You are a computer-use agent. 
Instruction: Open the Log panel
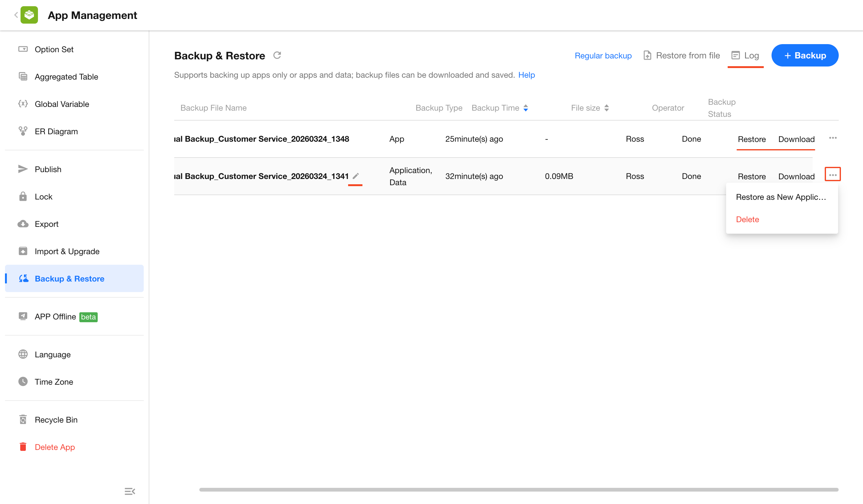745,55
